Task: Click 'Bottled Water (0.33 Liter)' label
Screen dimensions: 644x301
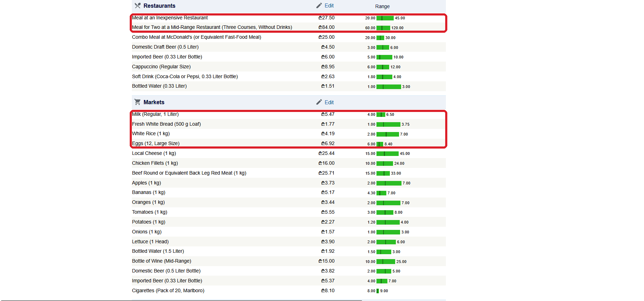Action: (x=159, y=86)
